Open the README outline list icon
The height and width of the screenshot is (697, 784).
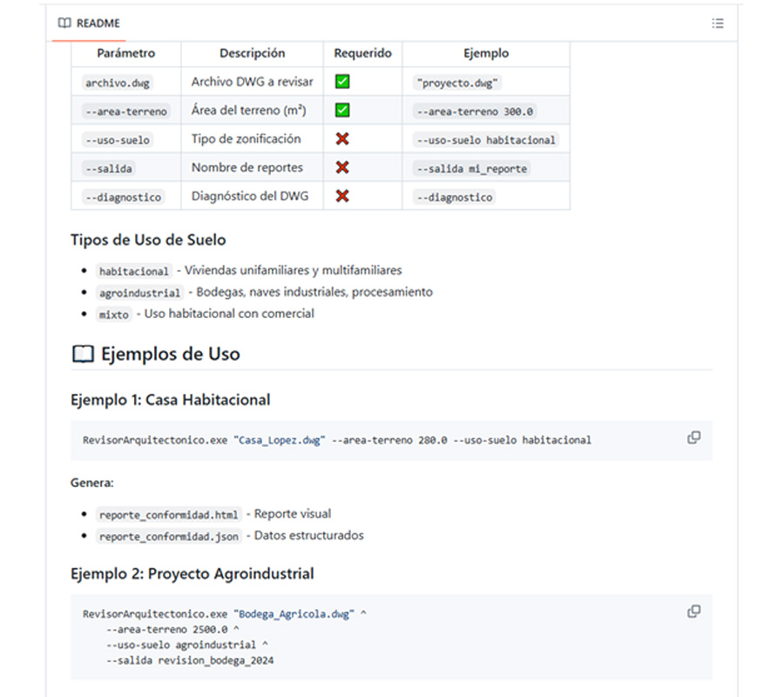click(718, 24)
